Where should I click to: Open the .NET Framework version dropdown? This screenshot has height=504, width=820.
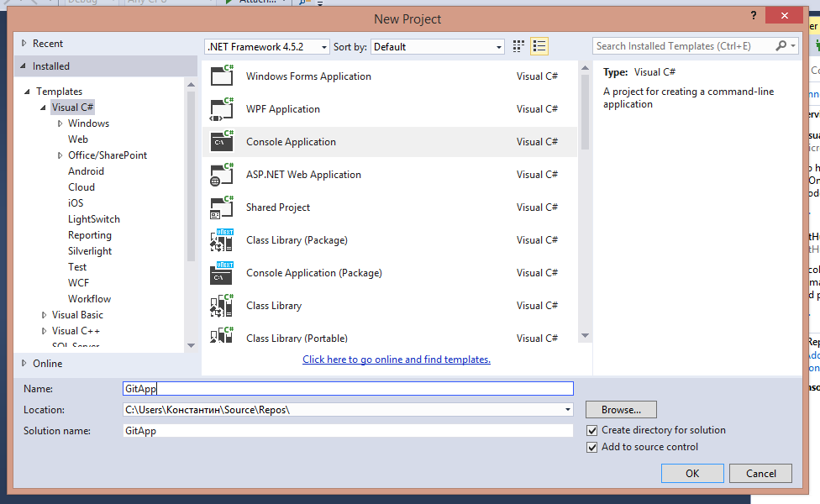tap(267, 47)
